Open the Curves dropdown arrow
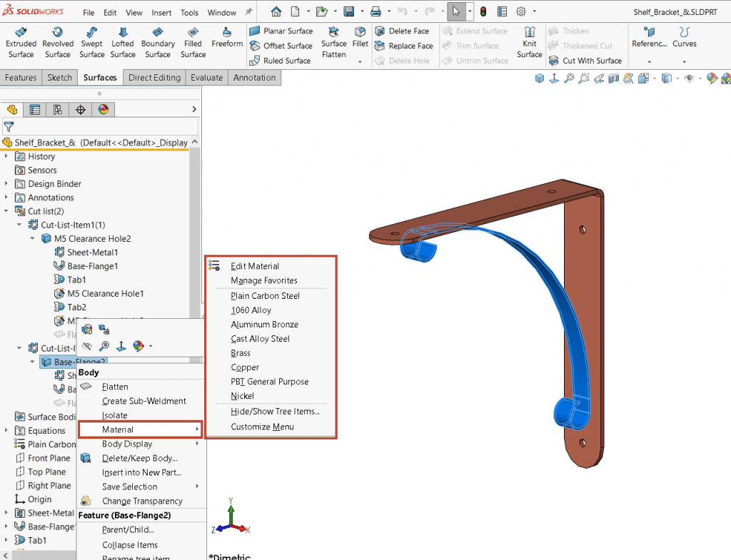731x560 pixels. pos(684,62)
